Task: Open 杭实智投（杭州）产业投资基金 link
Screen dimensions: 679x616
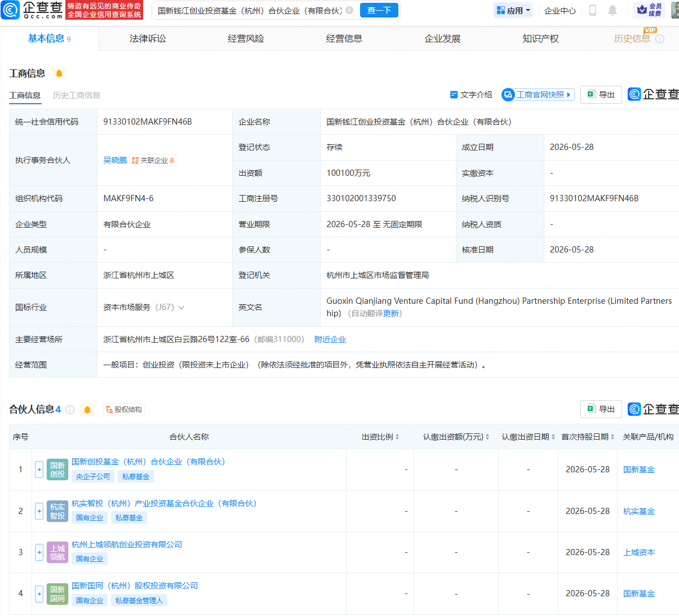Action: (x=164, y=503)
